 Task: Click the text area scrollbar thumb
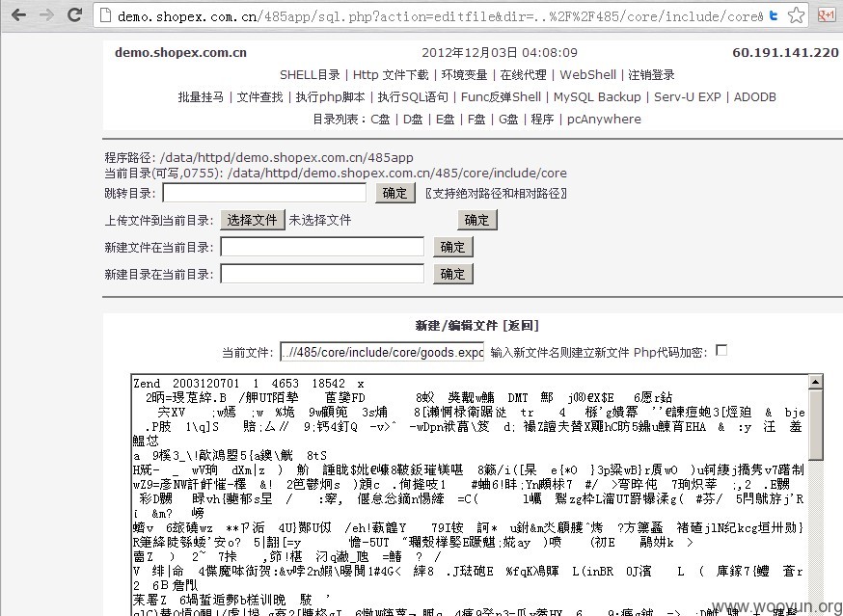click(x=816, y=424)
